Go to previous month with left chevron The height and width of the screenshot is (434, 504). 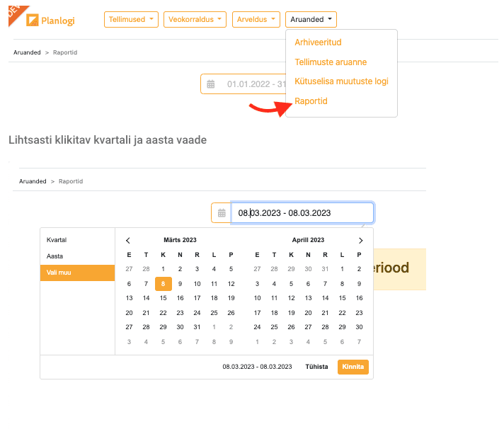click(128, 241)
